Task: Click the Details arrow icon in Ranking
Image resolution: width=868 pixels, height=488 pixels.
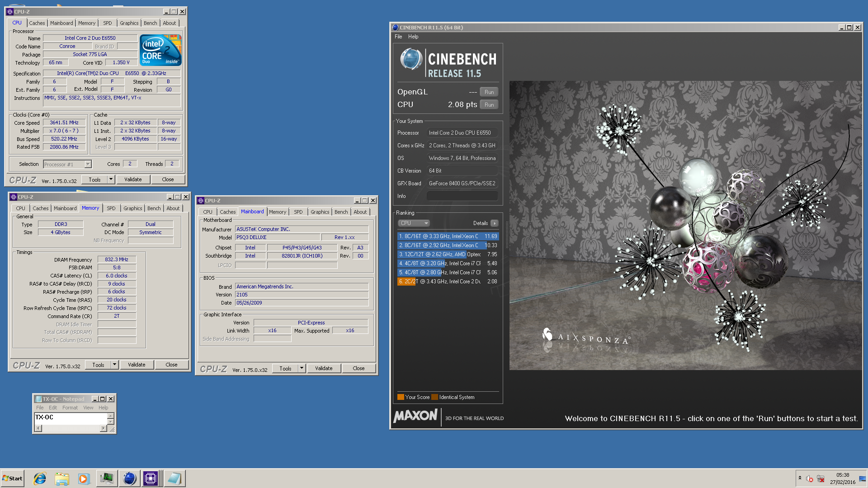Action: coord(495,223)
